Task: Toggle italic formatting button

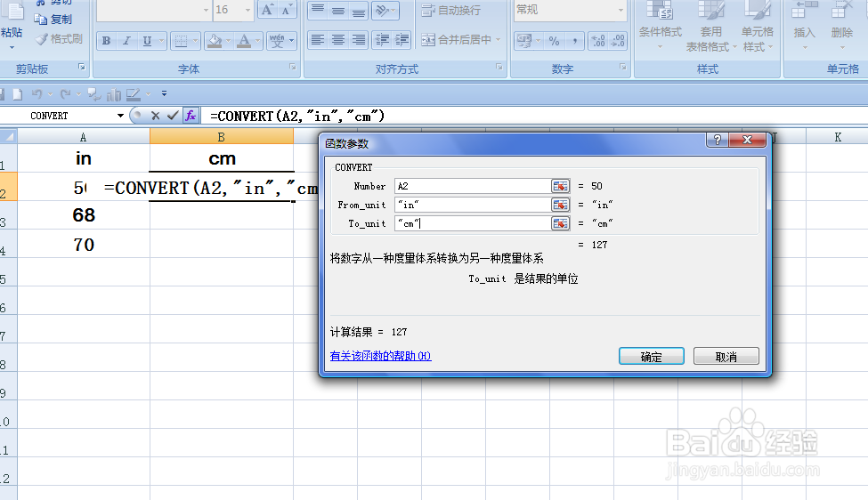Action: point(126,41)
